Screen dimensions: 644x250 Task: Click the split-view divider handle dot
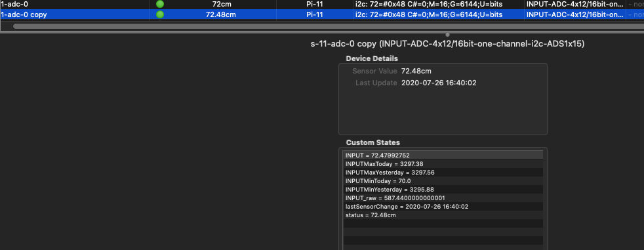tap(447, 35)
